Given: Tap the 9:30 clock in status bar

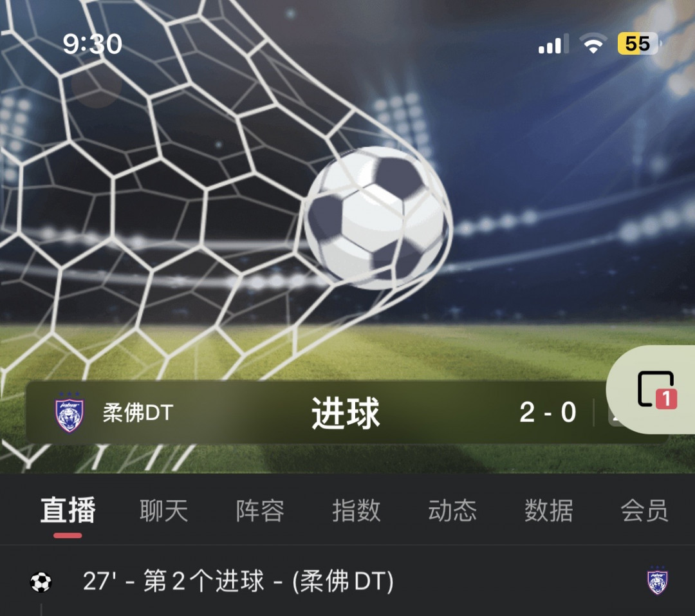Looking at the screenshot, I should pos(92,44).
